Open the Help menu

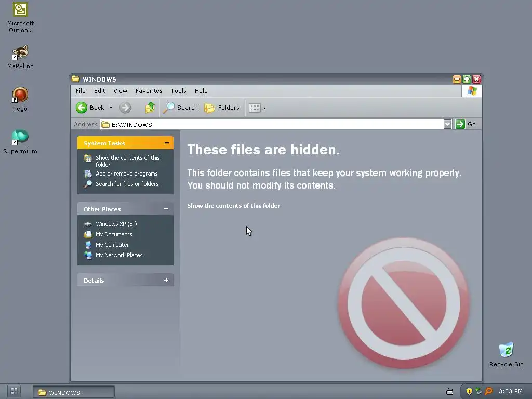coord(201,91)
